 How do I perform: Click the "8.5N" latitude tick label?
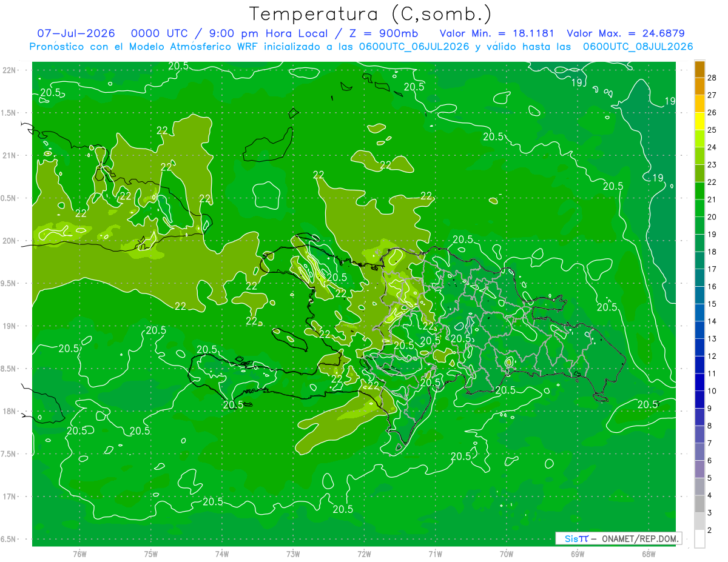click(9, 369)
